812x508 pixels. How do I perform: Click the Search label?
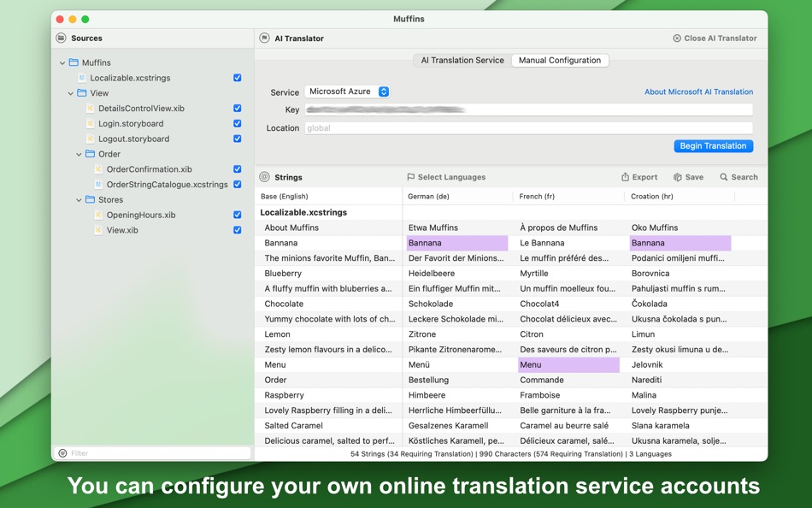click(x=744, y=177)
